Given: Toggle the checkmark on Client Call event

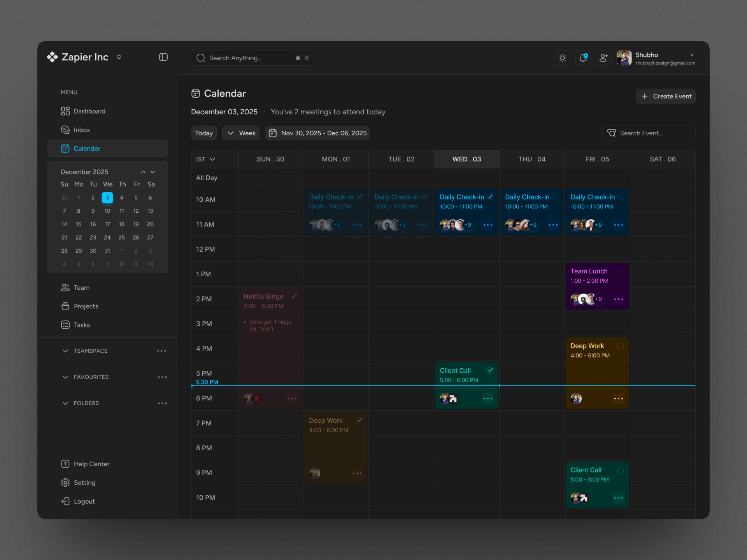Looking at the screenshot, I should point(490,370).
